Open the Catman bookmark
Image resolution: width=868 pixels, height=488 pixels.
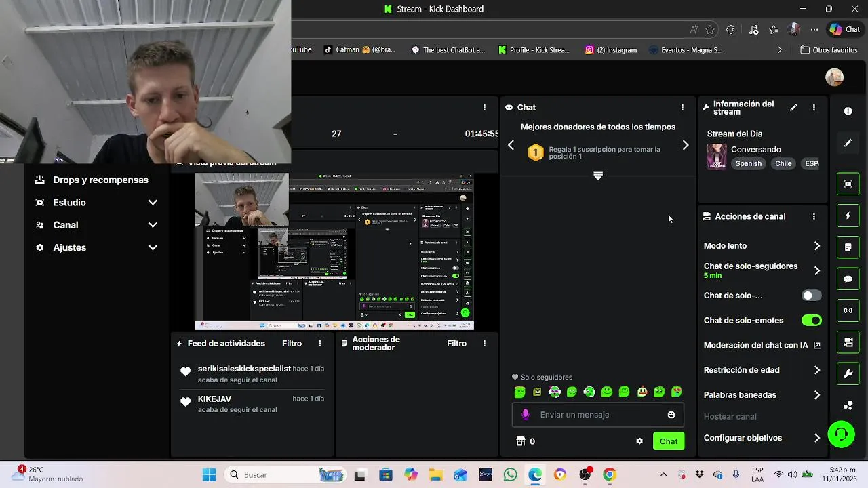tap(359, 50)
